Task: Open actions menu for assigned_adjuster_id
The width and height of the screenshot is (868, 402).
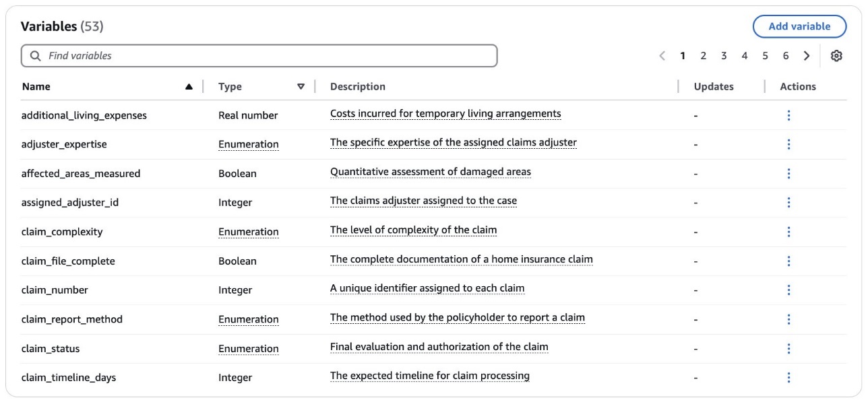Action: pyautogui.click(x=789, y=202)
